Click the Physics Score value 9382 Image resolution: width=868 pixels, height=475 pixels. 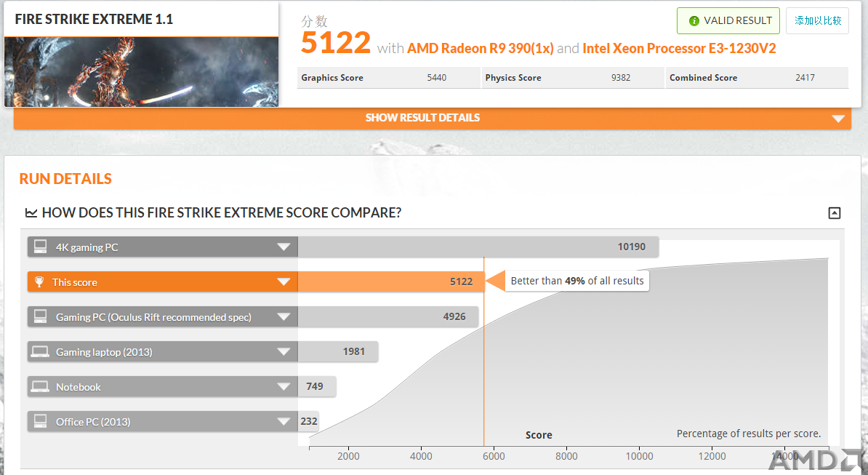(621, 78)
